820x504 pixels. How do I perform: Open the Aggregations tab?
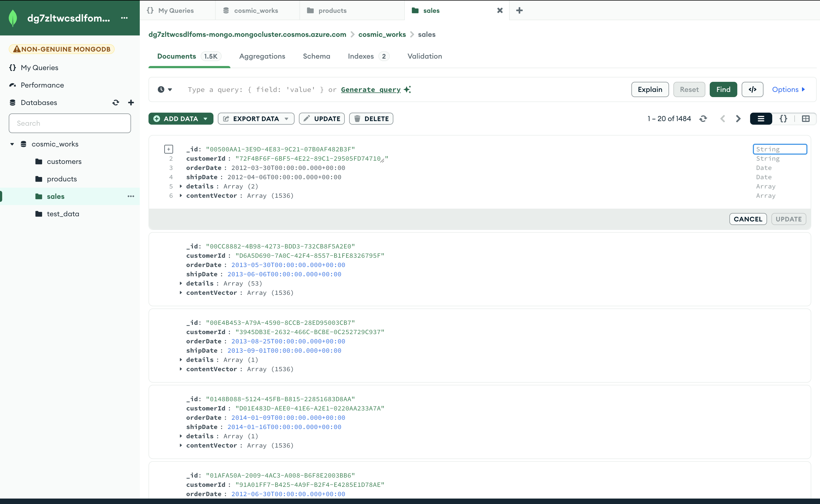pos(262,56)
